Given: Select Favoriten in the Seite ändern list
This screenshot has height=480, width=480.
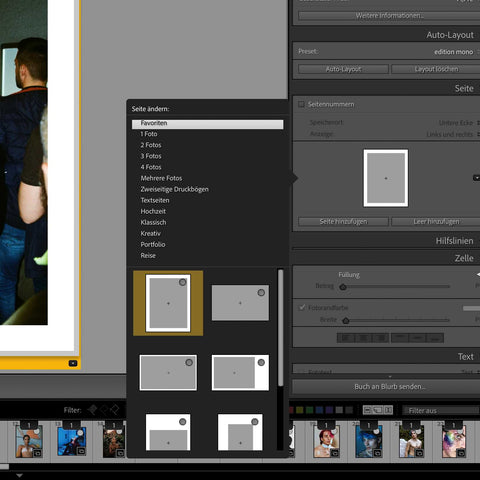Looking at the screenshot, I should pos(207,123).
